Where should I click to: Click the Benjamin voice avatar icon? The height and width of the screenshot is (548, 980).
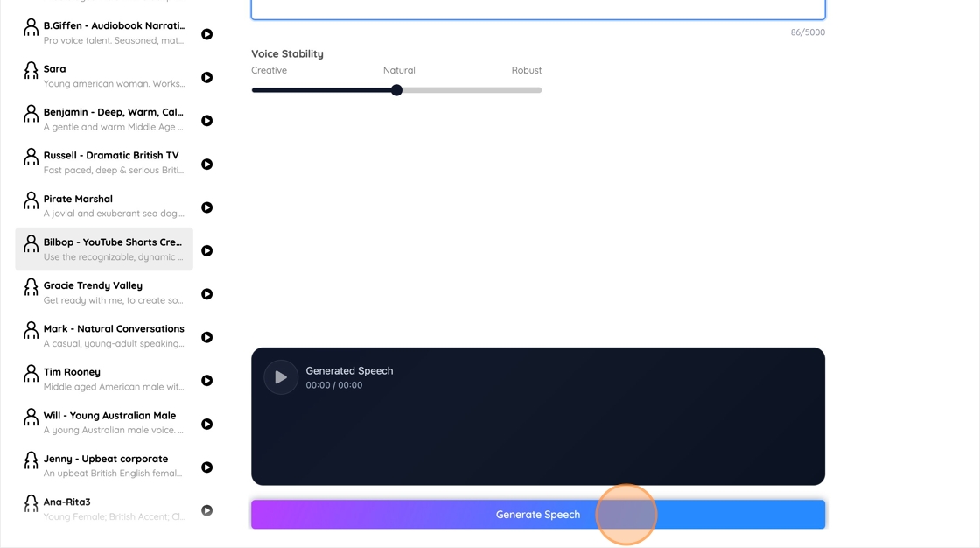click(x=31, y=113)
